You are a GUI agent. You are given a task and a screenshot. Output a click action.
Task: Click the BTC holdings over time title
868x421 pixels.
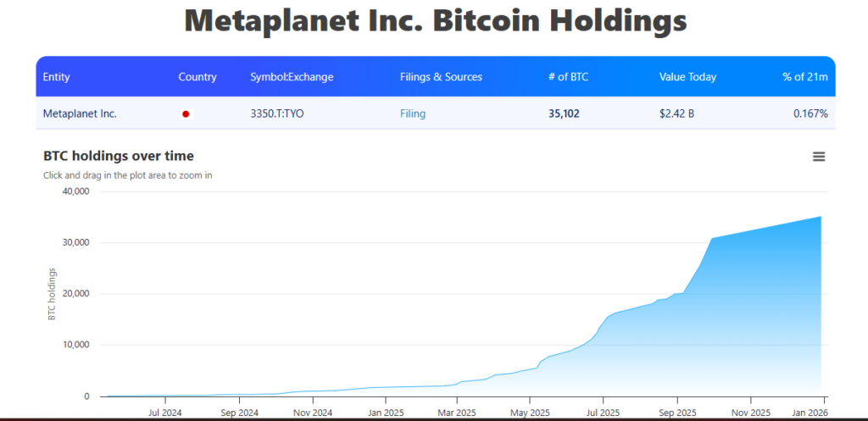coord(118,156)
